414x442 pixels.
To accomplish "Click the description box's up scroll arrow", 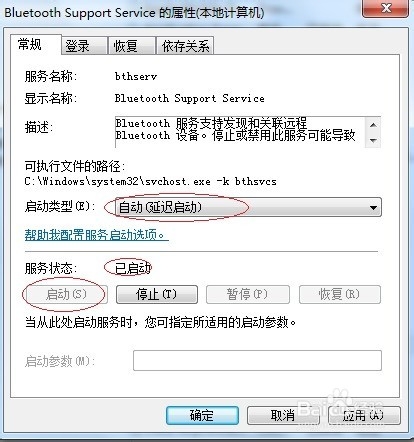I will pos(373,125).
